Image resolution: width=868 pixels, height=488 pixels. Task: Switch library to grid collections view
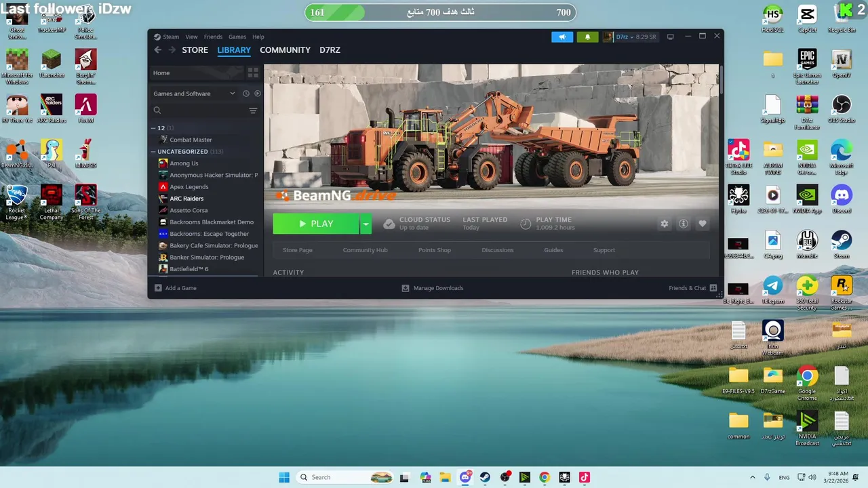(x=253, y=73)
